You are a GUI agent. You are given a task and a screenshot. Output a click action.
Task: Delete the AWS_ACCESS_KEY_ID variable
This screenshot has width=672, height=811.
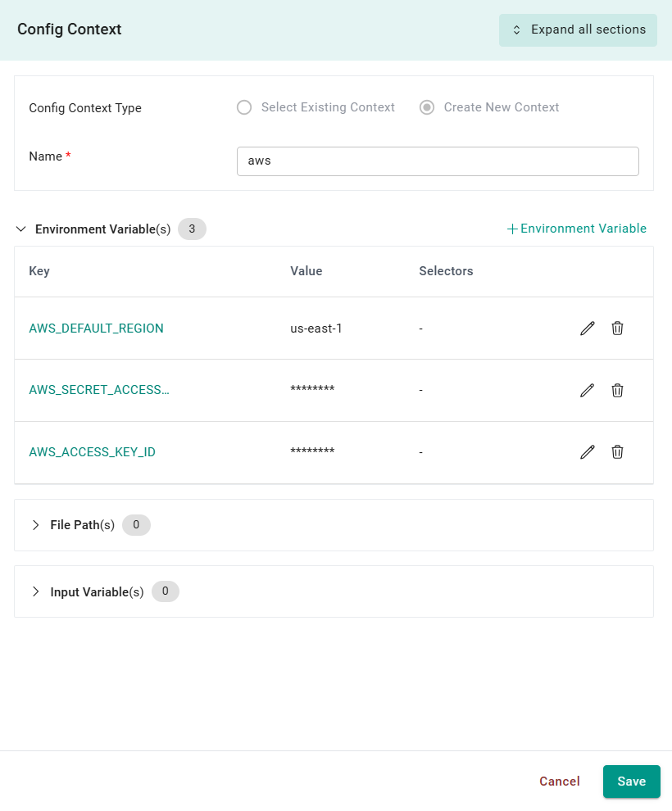pyautogui.click(x=618, y=452)
